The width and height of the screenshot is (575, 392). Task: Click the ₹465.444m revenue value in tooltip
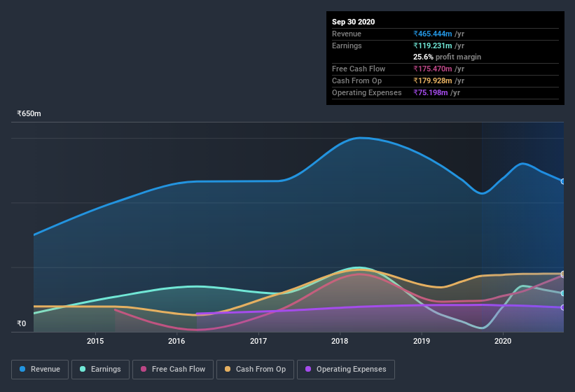coord(433,34)
